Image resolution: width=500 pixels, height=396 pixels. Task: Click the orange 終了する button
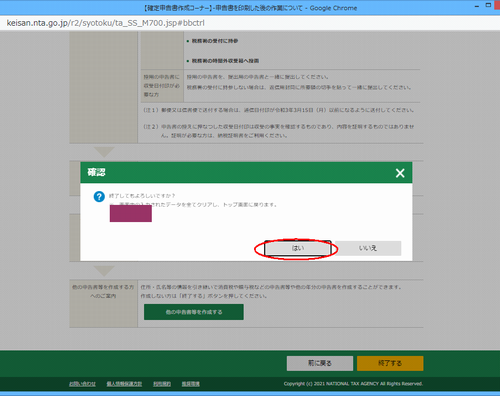coord(390,363)
